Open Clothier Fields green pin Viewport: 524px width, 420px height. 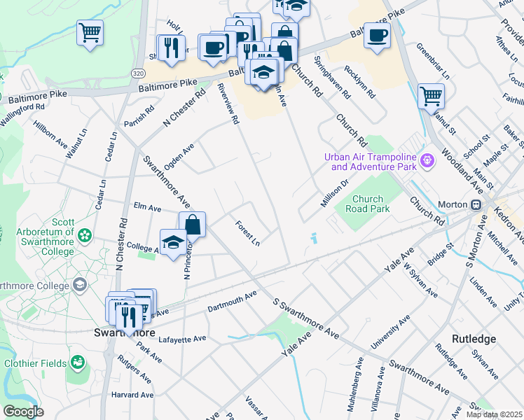tap(78, 363)
